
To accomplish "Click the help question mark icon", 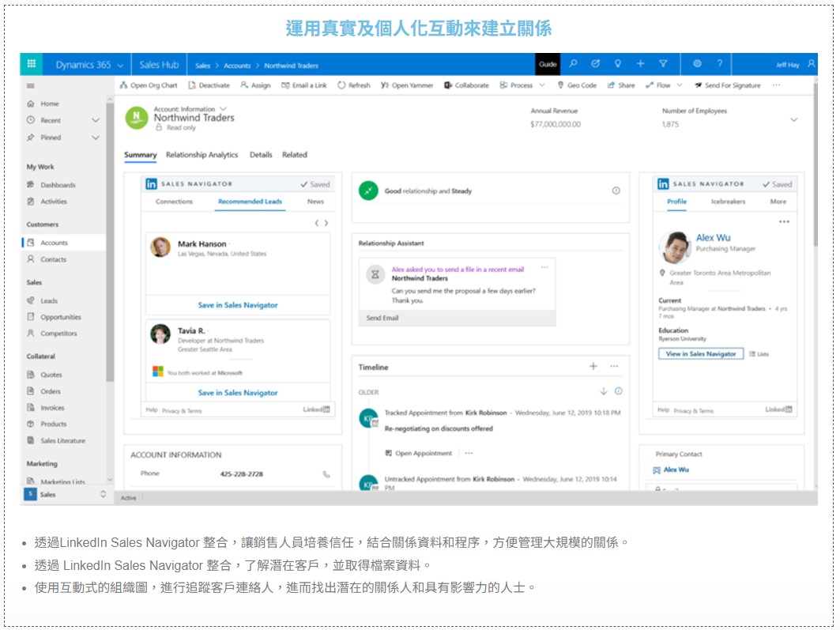I will [719, 64].
